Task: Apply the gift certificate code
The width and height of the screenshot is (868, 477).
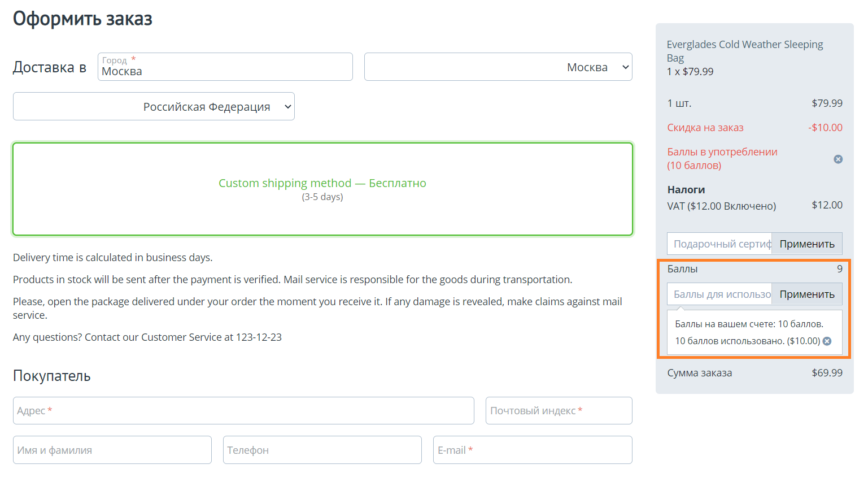Action: click(x=806, y=244)
